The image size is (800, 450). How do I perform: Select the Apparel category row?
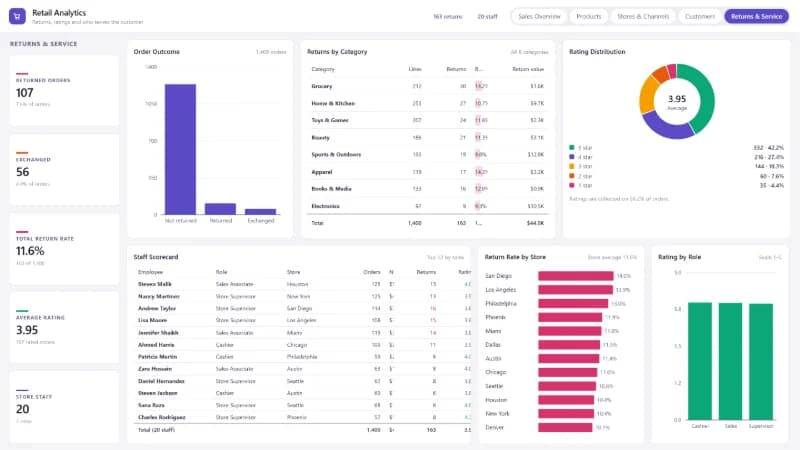pyautogui.click(x=428, y=172)
